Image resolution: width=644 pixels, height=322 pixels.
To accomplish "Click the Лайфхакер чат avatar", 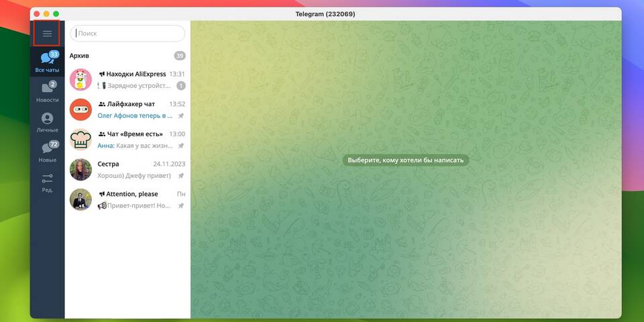I will point(80,109).
